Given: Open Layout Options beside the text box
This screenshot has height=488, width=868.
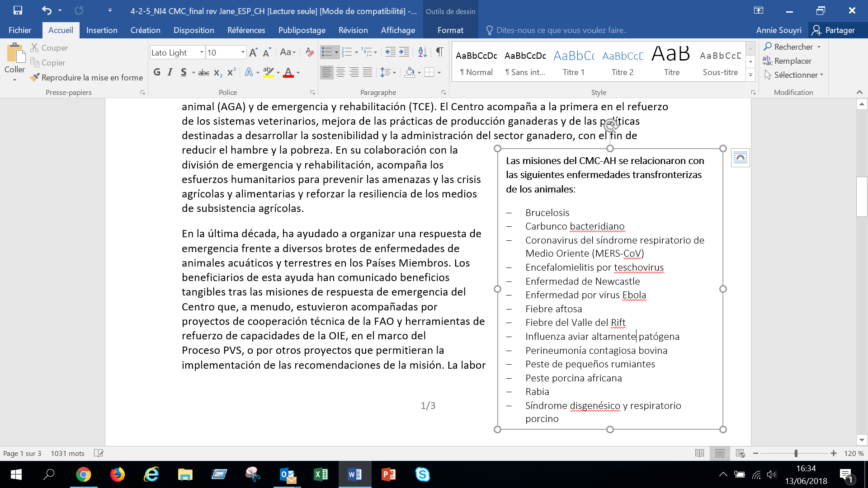Looking at the screenshot, I should click(740, 158).
